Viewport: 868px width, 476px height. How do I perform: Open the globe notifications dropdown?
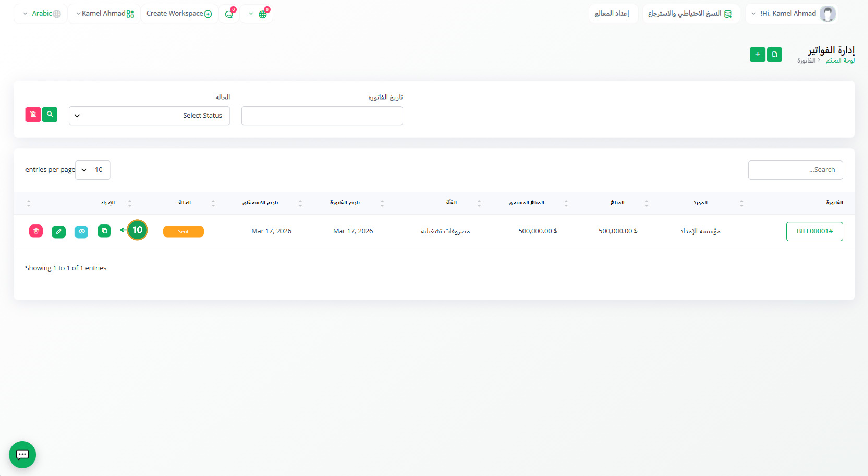pos(257,14)
